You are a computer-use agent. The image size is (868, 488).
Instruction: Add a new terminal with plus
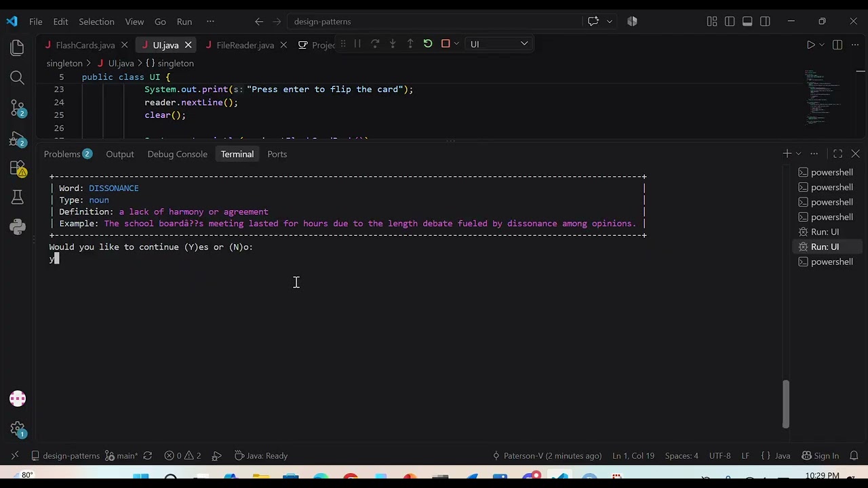pyautogui.click(x=787, y=154)
